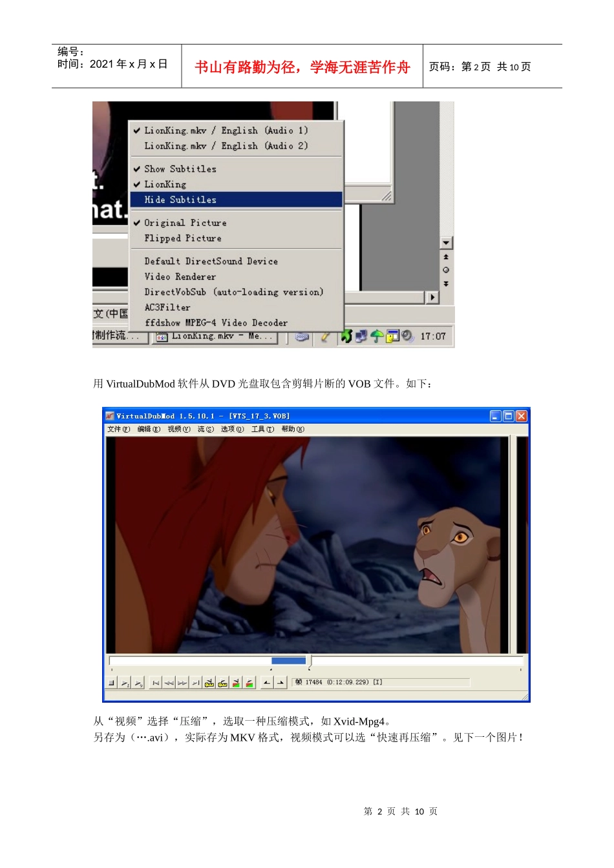The image size is (614, 868).
Task: Click the previous page double-arrow button
Action: click(446, 257)
